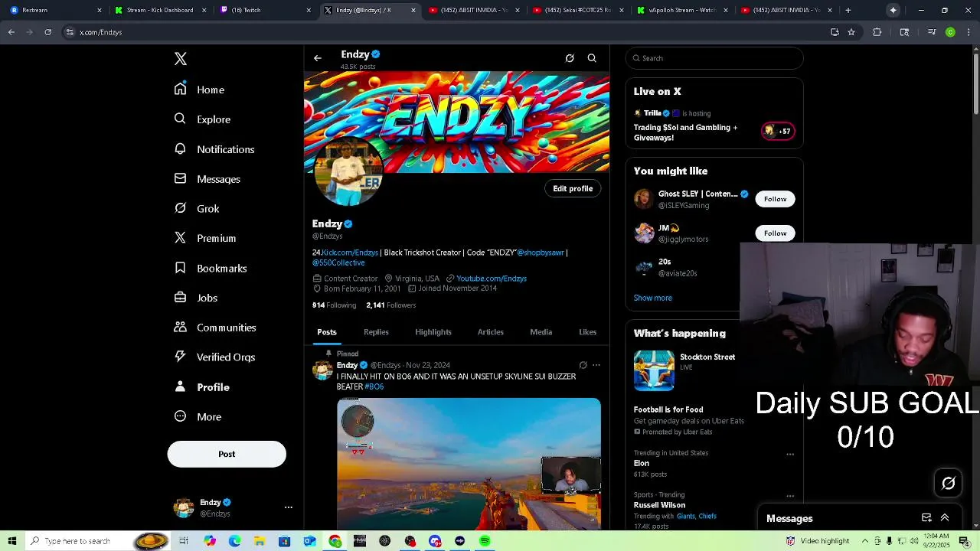Viewport: 980px width, 551px height.
Task: Play the pinned post video
Action: click(469, 464)
